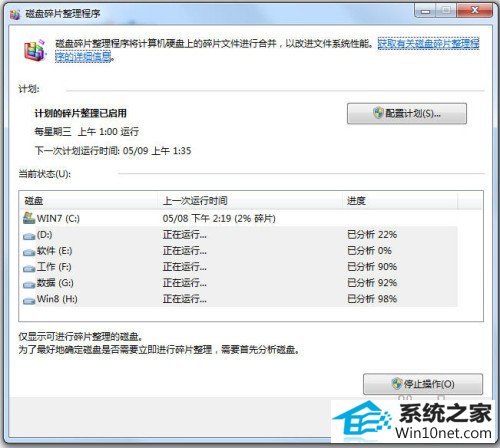
Task: Sort by the 进度 column header
Action: click(400, 201)
